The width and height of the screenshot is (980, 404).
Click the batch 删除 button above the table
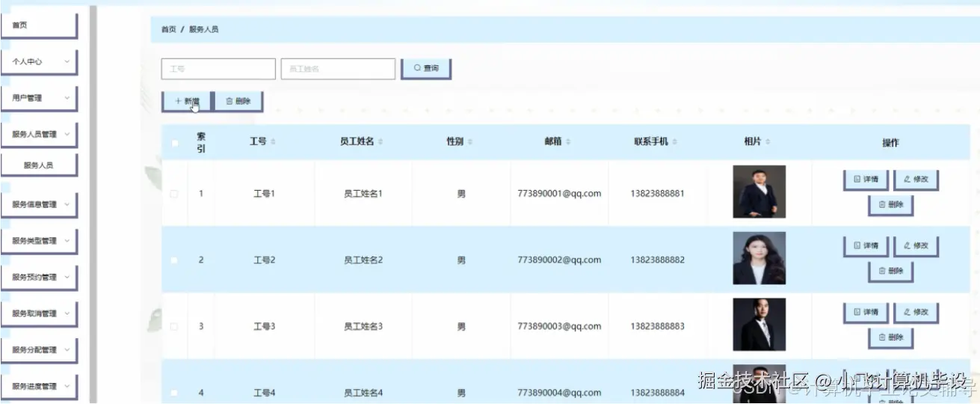[x=238, y=101]
